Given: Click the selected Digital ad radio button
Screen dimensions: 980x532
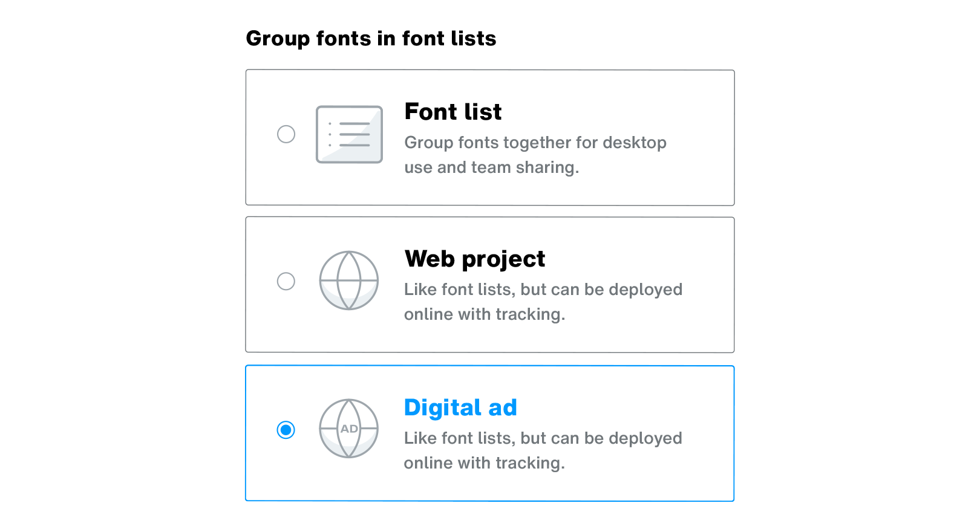Looking at the screenshot, I should [286, 430].
